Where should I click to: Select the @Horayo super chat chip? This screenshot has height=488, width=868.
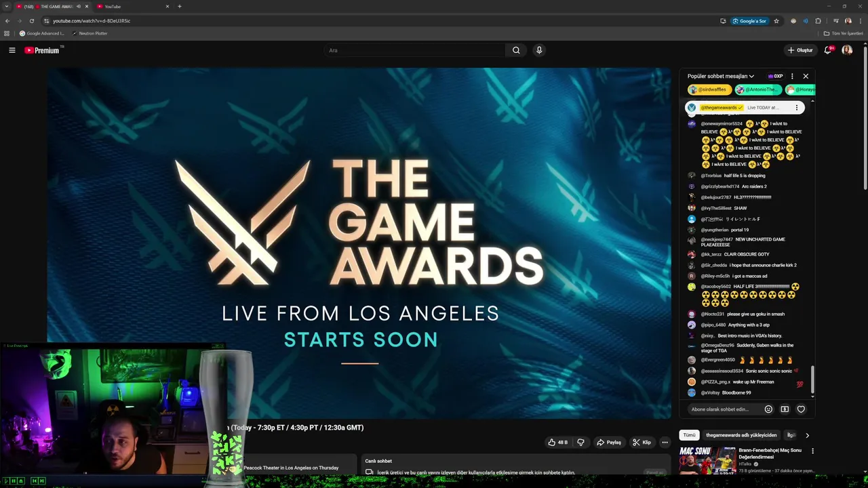point(800,89)
